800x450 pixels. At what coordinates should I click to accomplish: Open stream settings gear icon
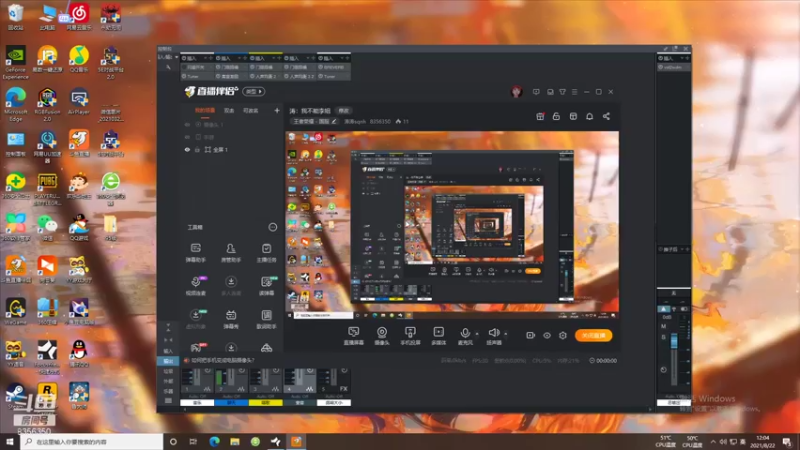563,335
